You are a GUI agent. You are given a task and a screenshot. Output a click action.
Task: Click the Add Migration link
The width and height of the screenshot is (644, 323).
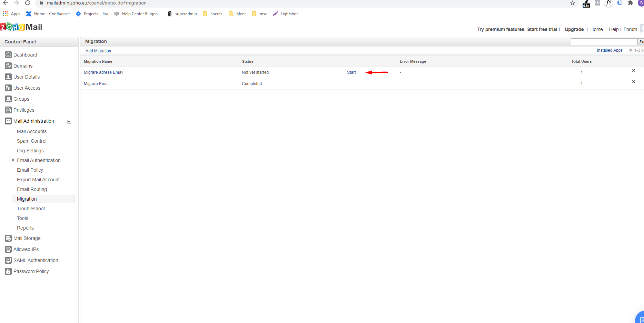tap(98, 51)
